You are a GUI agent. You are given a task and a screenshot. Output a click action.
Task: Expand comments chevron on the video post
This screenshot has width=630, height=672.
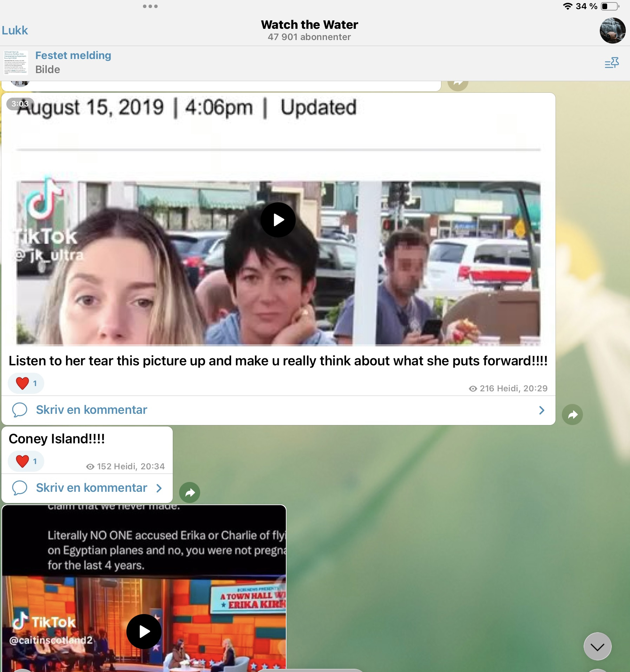point(542,410)
